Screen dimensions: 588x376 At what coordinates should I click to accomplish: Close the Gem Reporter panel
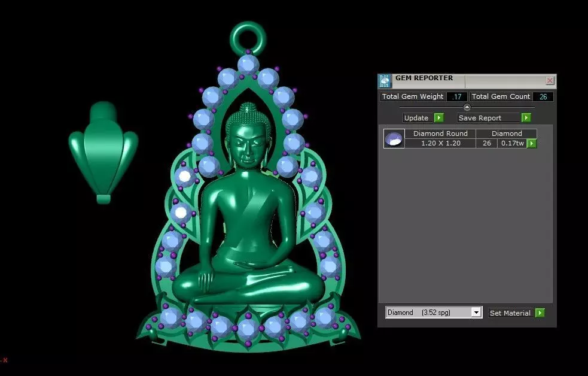point(550,80)
